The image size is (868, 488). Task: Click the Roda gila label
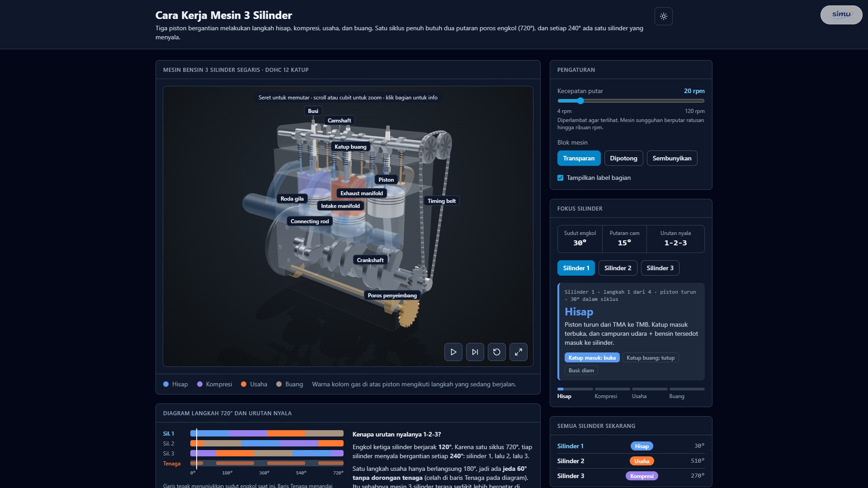point(292,199)
